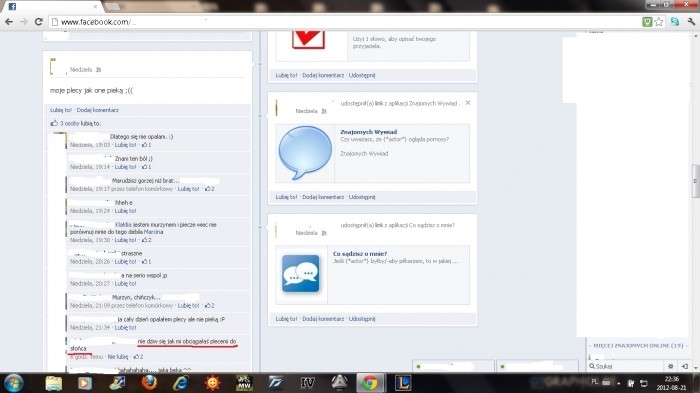This screenshot has width=700, height=393.
Task: Click the browser back arrow
Action: (9, 21)
